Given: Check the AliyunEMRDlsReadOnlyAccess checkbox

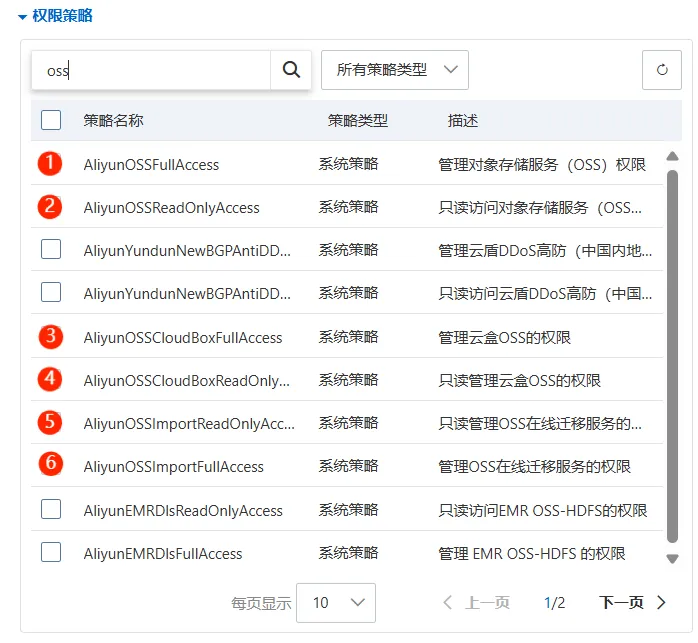Looking at the screenshot, I should [51, 509].
